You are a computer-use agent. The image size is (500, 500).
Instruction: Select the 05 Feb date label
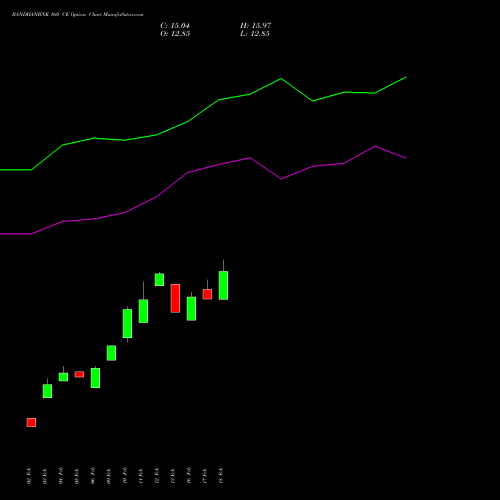coord(77,476)
